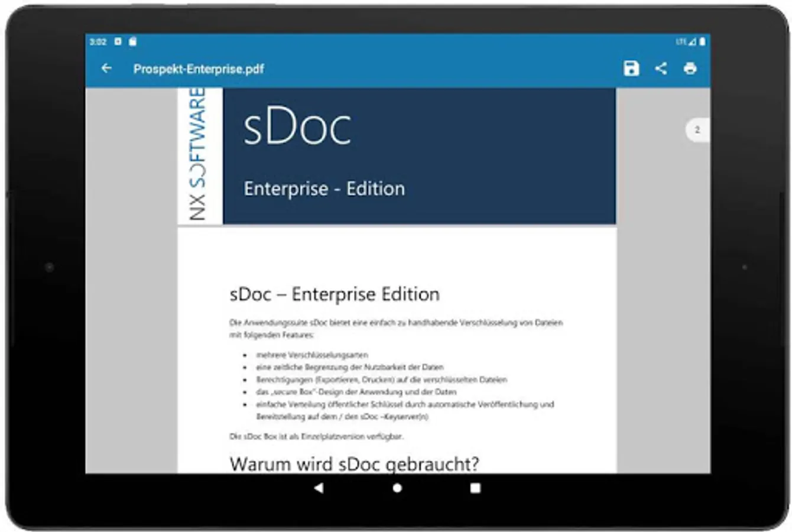Click the bullet about 'zeitliche Begrenzung'
Viewport: 792px width, 532px height.
[349, 367]
